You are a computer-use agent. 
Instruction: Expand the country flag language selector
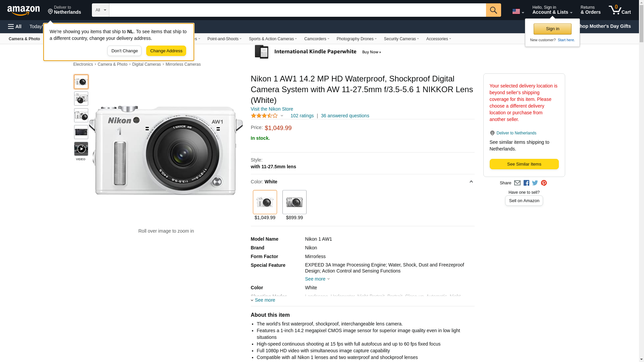518,12
